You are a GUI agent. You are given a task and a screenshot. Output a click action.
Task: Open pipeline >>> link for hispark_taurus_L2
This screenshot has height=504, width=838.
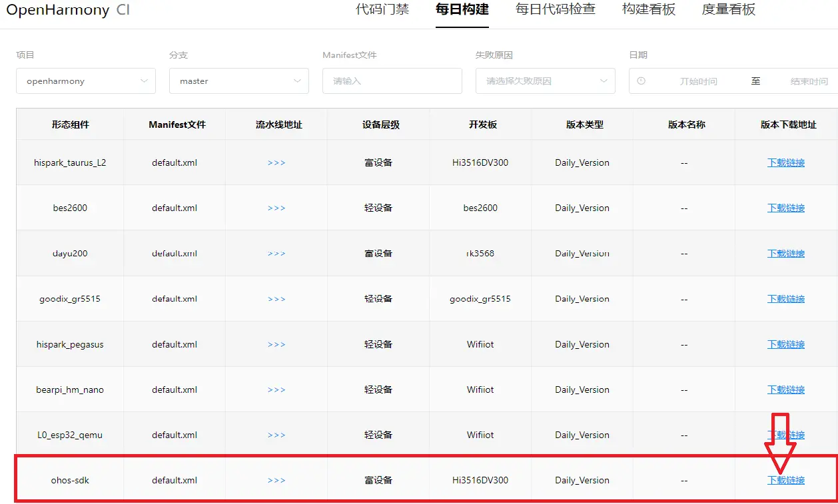[276, 162]
